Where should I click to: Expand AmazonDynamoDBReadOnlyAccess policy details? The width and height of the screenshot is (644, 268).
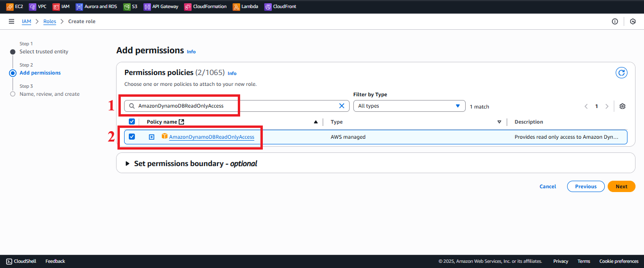(151, 137)
